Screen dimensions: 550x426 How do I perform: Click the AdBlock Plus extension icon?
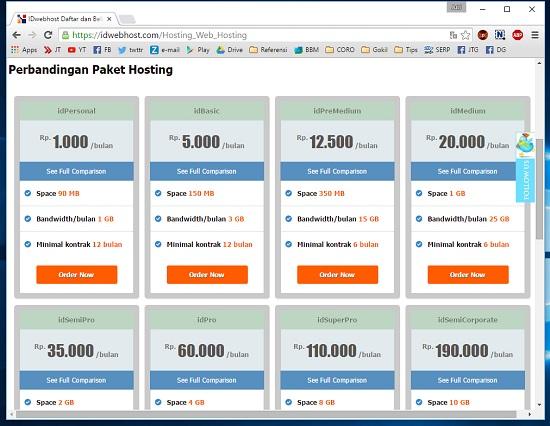point(517,35)
